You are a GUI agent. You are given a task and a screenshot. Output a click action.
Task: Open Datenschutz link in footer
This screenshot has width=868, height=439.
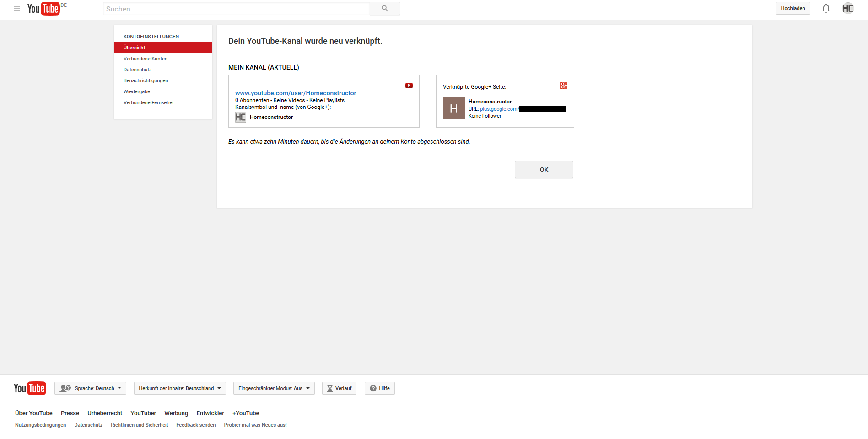(x=88, y=425)
